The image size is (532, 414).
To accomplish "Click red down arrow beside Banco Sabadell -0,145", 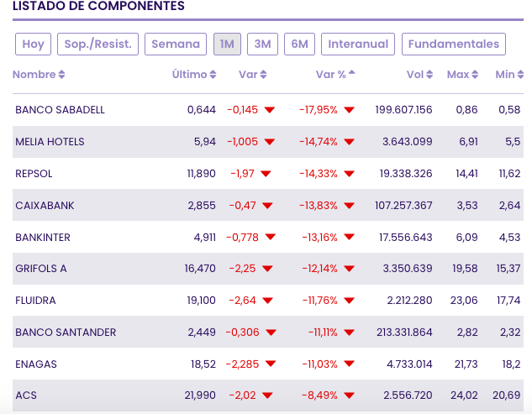I will click(x=269, y=110).
